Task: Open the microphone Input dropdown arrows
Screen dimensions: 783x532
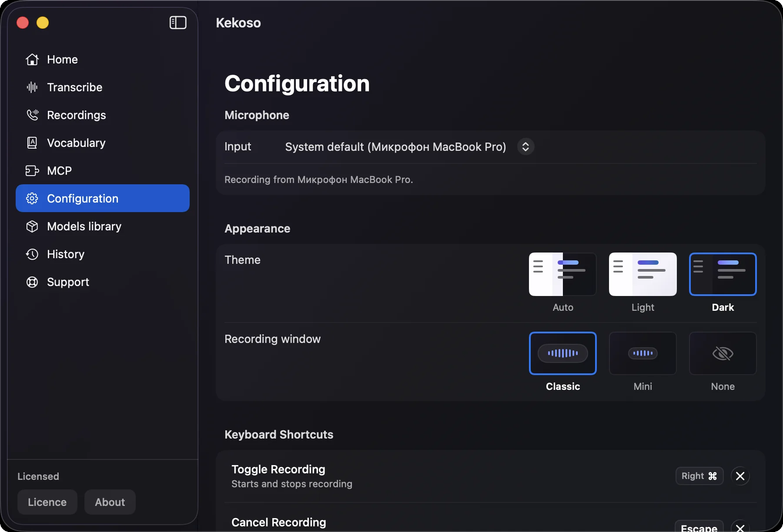Action: pos(525,147)
